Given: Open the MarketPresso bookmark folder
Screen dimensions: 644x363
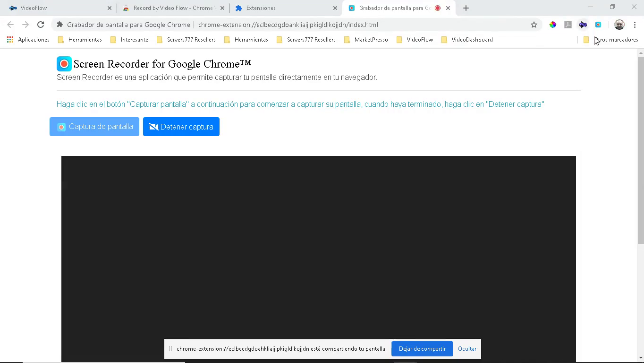Looking at the screenshot, I should (366, 40).
